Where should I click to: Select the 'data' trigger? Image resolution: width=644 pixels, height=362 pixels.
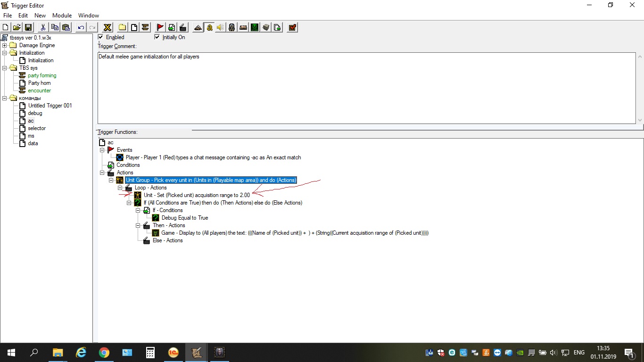(33, 143)
